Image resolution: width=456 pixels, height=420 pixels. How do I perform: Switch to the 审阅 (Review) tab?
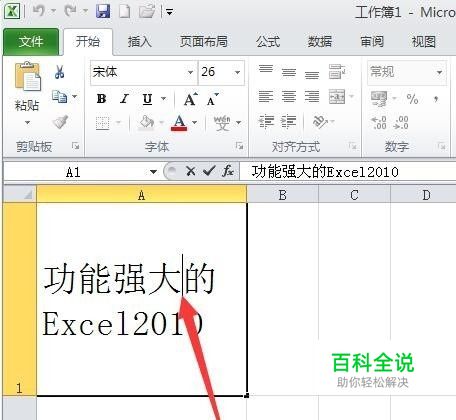371,42
